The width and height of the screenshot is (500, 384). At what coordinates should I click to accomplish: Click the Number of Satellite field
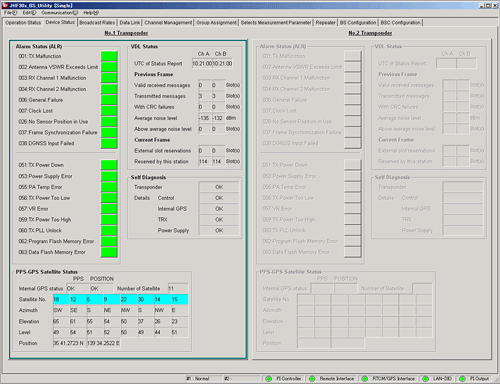[178, 288]
